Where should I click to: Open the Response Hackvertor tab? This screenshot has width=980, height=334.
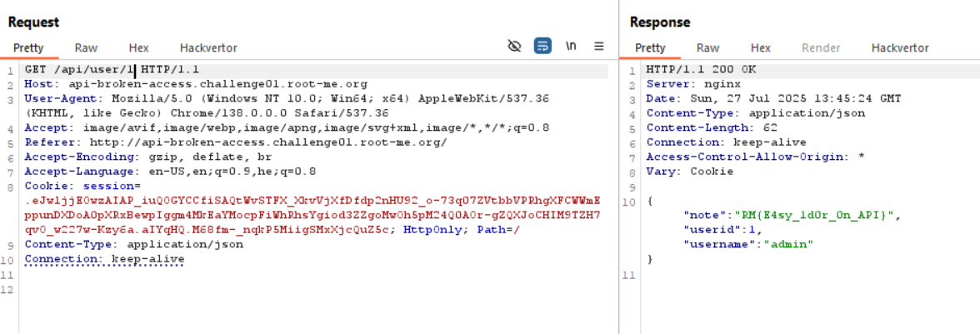(x=900, y=48)
